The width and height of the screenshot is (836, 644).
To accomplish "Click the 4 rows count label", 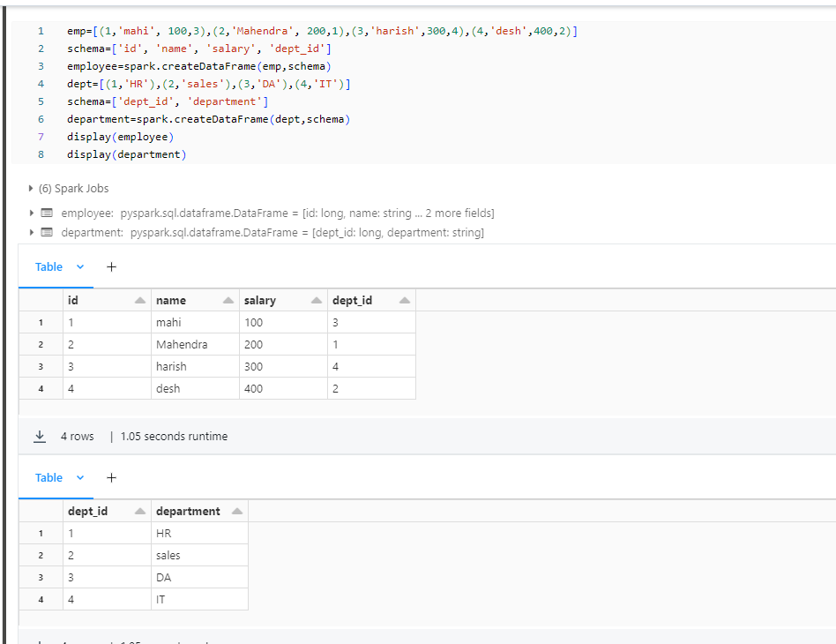I will pyautogui.click(x=78, y=437).
